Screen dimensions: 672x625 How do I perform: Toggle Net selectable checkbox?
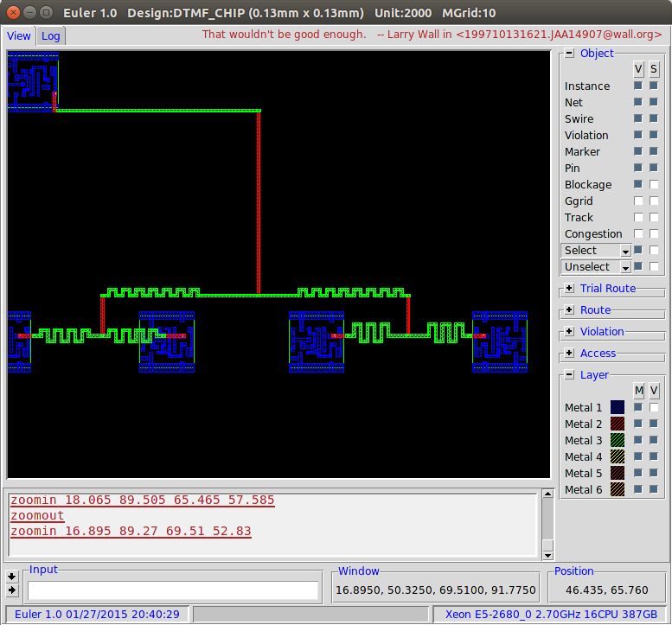pyautogui.click(x=654, y=102)
